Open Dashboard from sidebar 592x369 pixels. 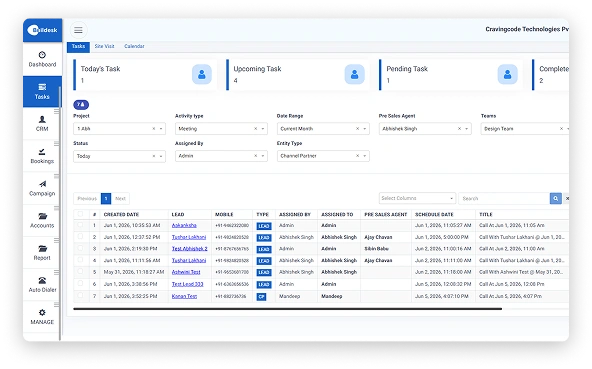click(42, 59)
